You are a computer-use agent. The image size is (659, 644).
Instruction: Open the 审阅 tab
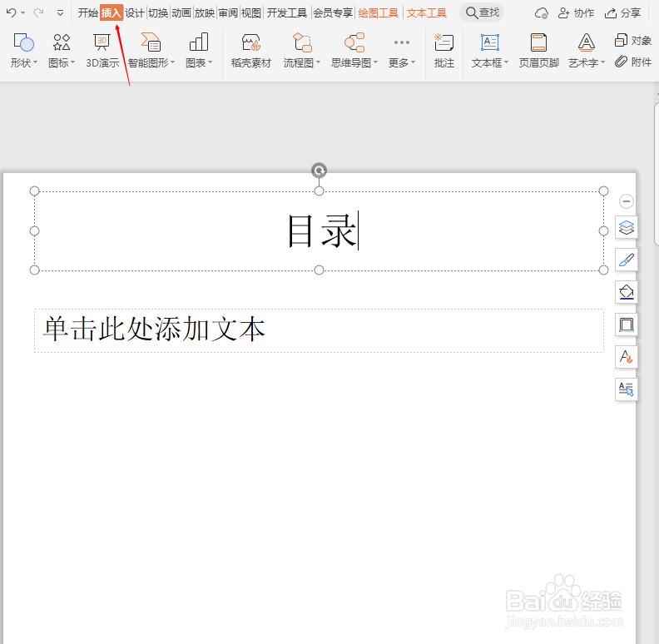point(228,13)
